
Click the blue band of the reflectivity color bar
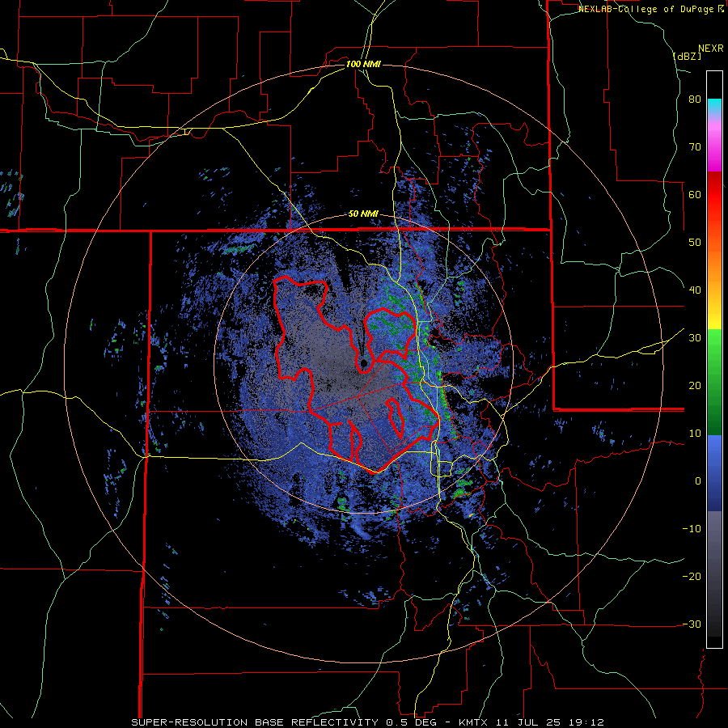pos(714,473)
